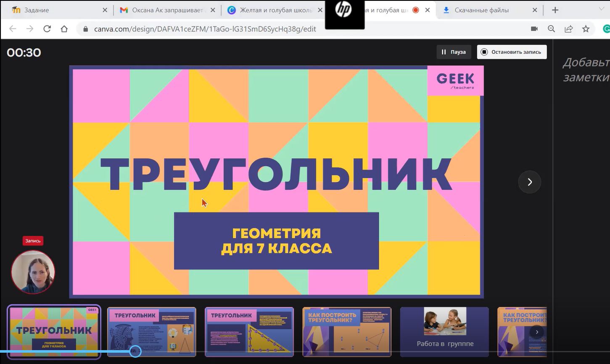Bookmark the page with the star icon
Screen dimensions: 610x364
click(586, 29)
